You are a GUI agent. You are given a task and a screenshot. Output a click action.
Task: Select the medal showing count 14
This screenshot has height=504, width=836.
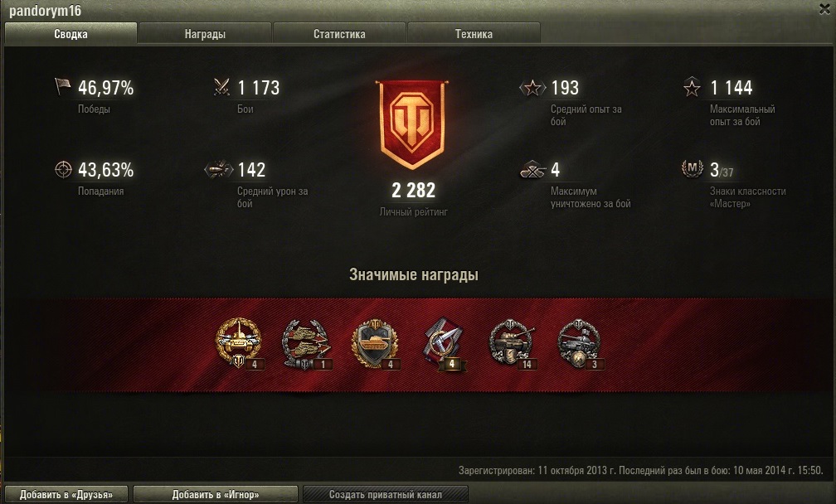point(513,345)
